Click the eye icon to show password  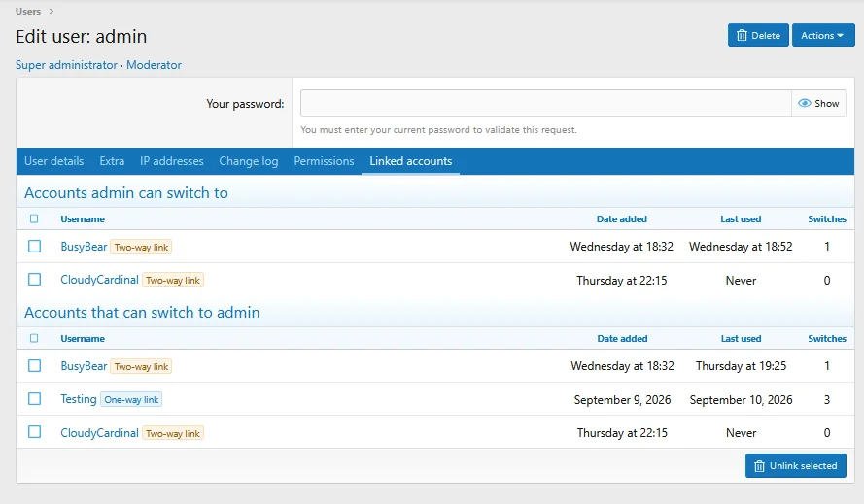tap(805, 103)
